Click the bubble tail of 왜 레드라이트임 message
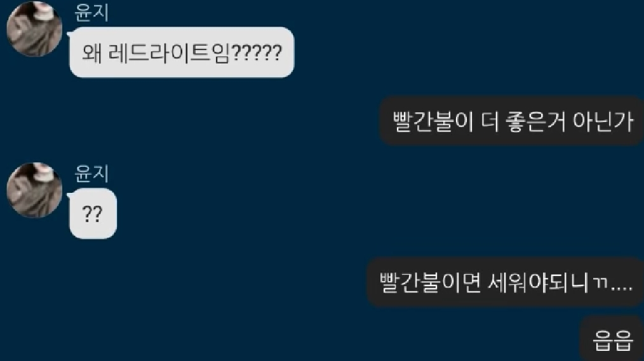Image resolution: width=644 pixels, height=361 pixels. click(70, 34)
